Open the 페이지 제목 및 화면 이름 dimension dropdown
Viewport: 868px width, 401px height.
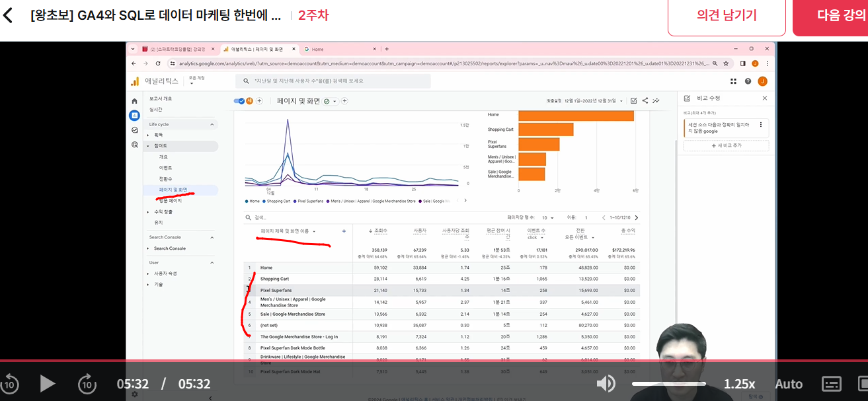(x=288, y=231)
